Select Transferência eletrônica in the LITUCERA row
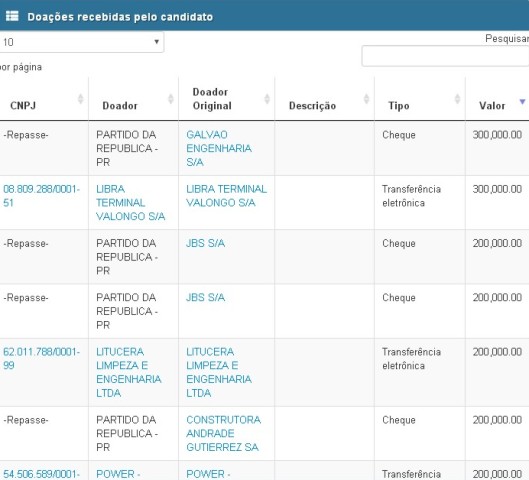This screenshot has width=529, height=480. pos(411,359)
